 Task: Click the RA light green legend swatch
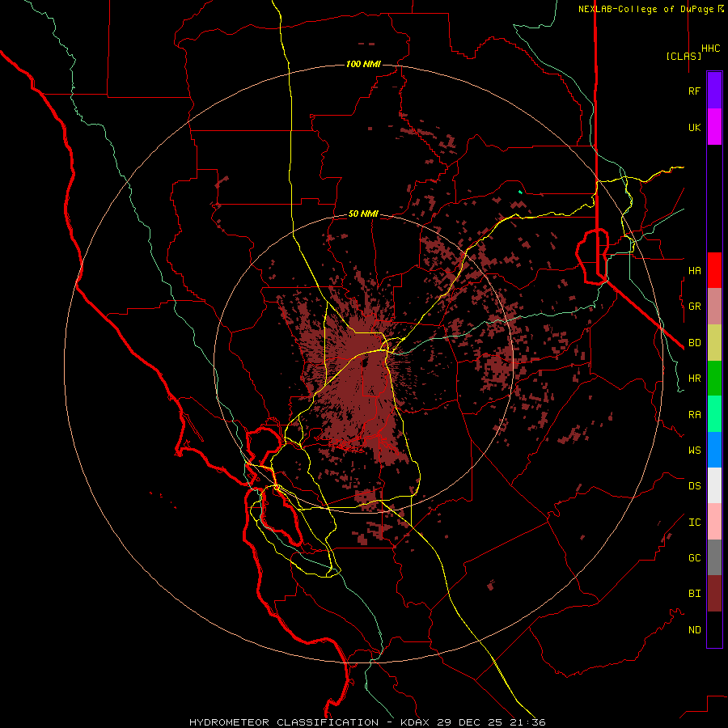coord(714,414)
